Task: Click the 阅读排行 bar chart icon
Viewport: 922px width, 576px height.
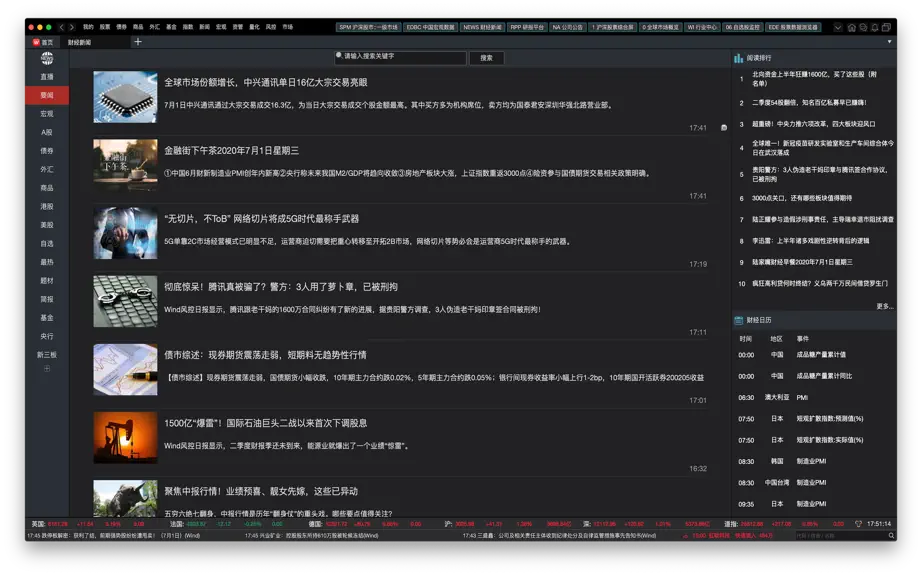Action: tap(739, 58)
